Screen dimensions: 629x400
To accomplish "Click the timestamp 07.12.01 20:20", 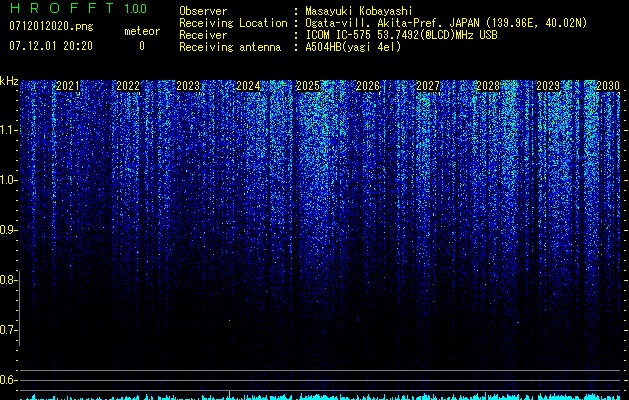I will click(51, 46).
